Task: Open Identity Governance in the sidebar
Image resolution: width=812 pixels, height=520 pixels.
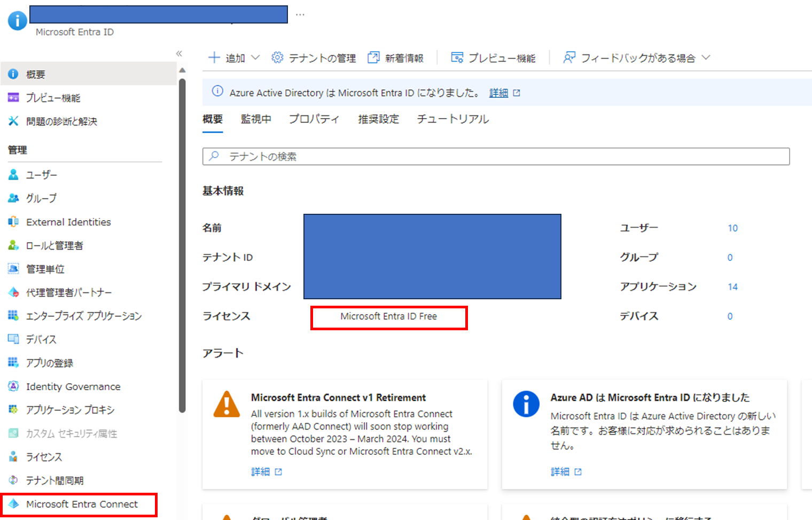Action: tap(73, 386)
